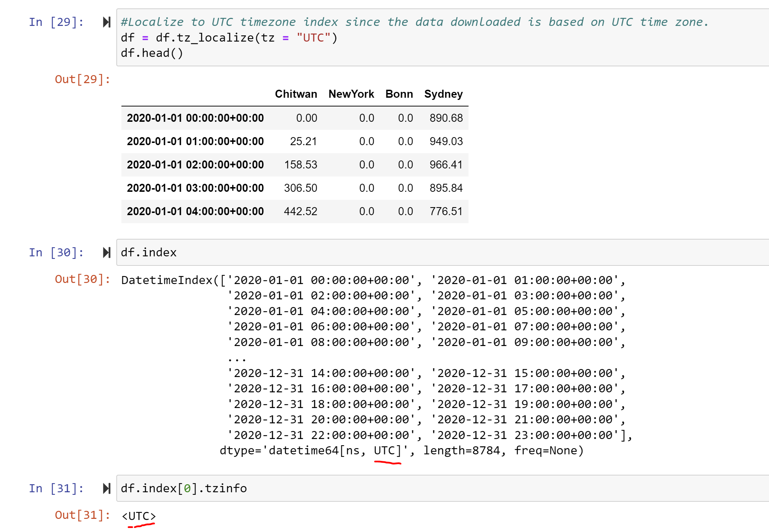The image size is (769, 532).
Task: Click the 2020-01-01 02:00:00+00:00 table row index
Action: coord(195,165)
